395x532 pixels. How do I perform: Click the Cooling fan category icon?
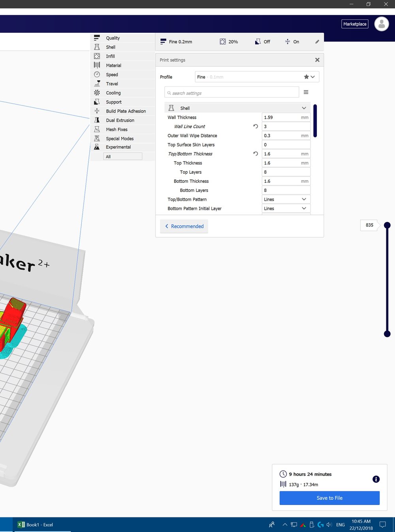tap(97, 92)
